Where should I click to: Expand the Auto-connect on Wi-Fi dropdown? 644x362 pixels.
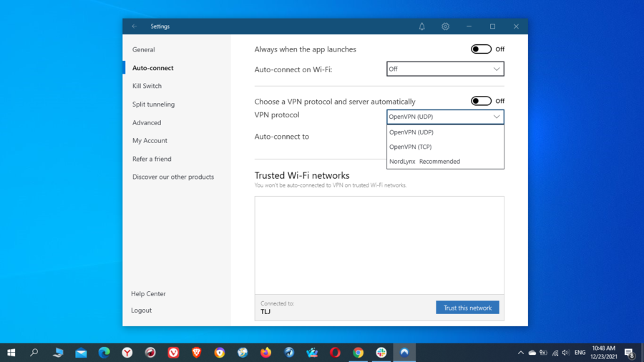click(x=445, y=69)
